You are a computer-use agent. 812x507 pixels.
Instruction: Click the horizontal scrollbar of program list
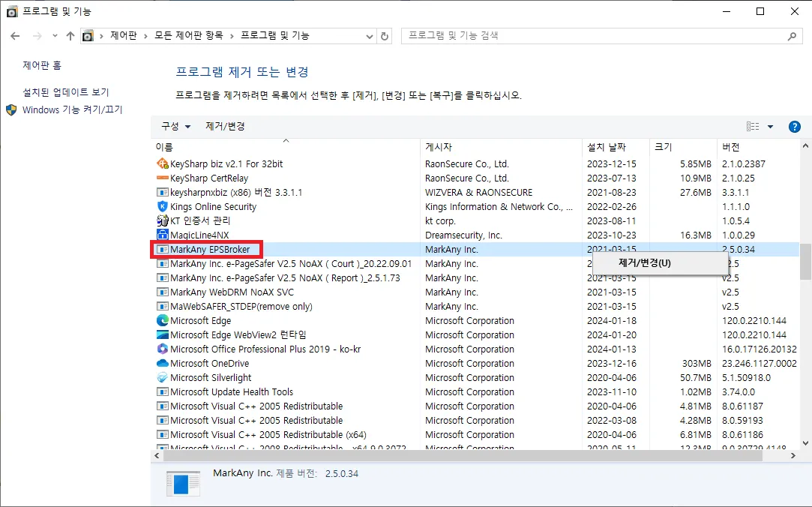pos(463,456)
